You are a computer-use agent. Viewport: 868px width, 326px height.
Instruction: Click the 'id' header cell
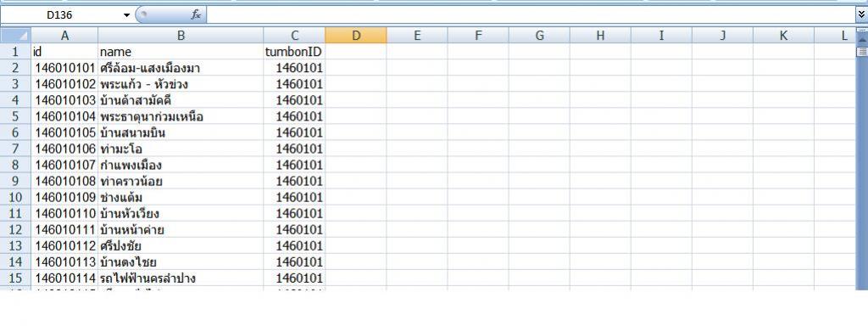[x=64, y=52]
